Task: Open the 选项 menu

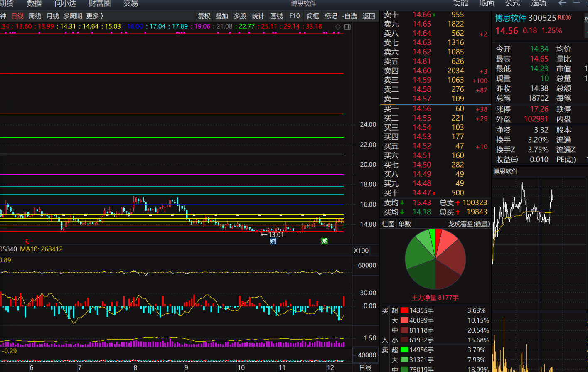Action: click(x=538, y=3)
